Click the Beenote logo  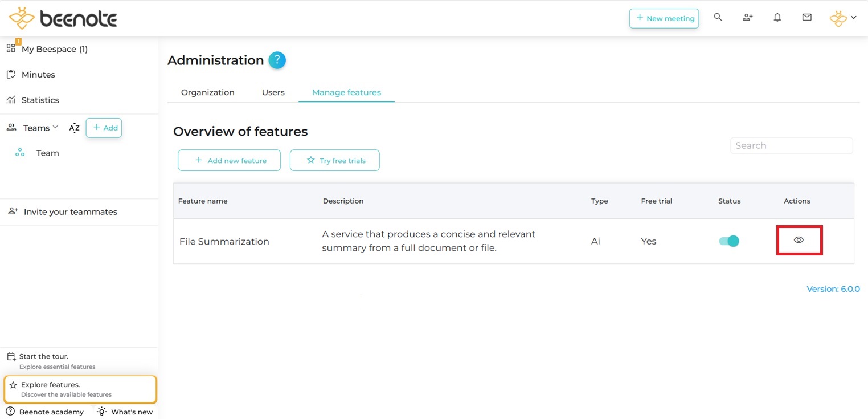pos(63,19)
